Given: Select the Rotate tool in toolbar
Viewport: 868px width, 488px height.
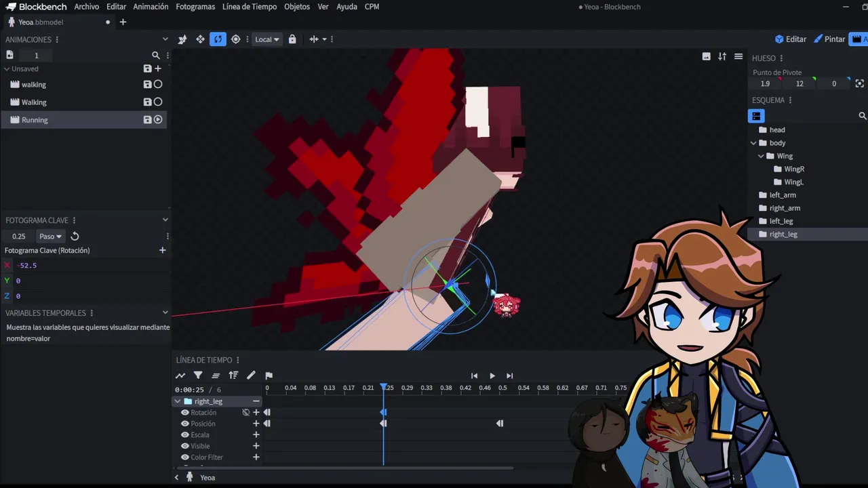Looking at the screenshot, I should click(218, 39).
